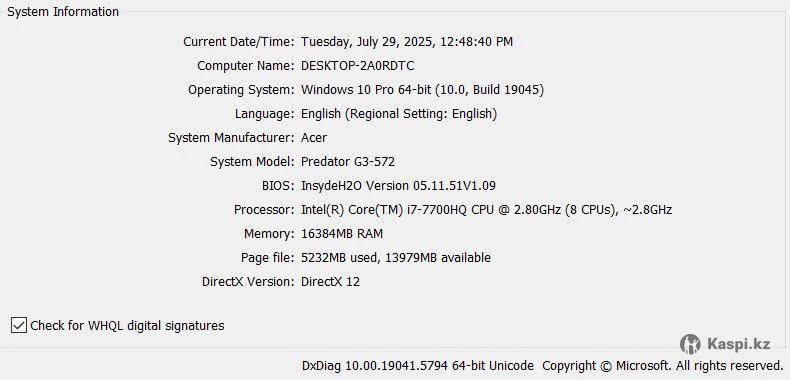Click the Page file usage value
The width and height of the screenshot is (790, 380).
click(x=396, y=258)
